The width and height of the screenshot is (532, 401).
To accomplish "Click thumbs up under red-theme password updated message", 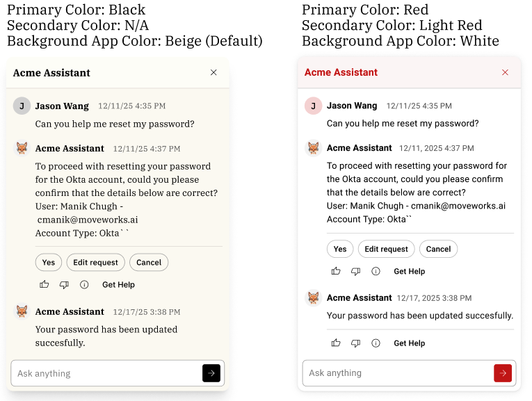I will 336,343.
